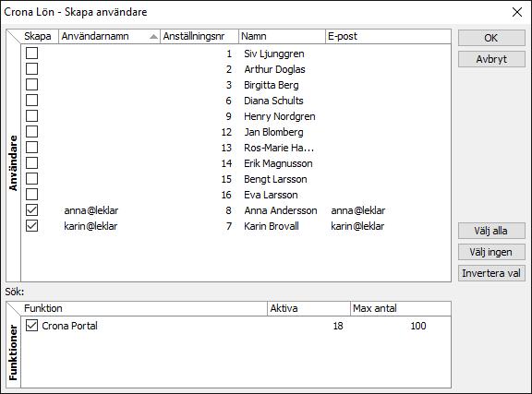Cancel the dialog with Avbryt
Image resolution: width=532 pixels, height=394 pixels.
(491, 59)
